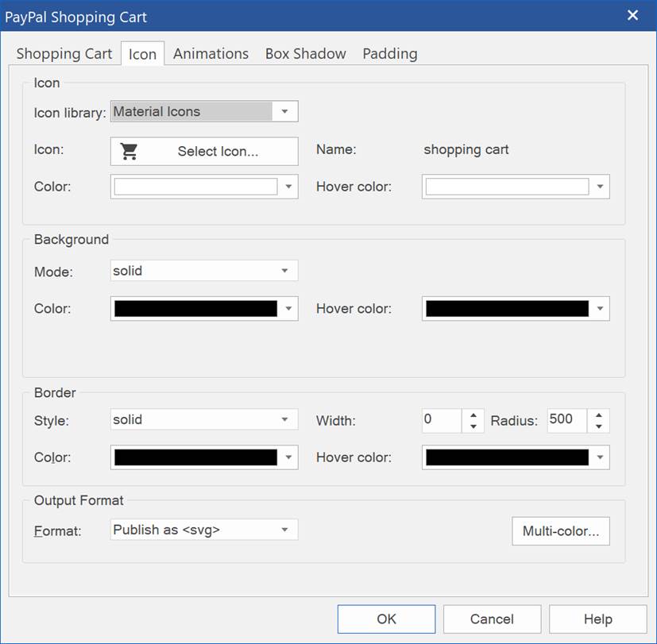Confirm with the OK button
Viewport: 657px width, 644px height.
pos(386,619)
